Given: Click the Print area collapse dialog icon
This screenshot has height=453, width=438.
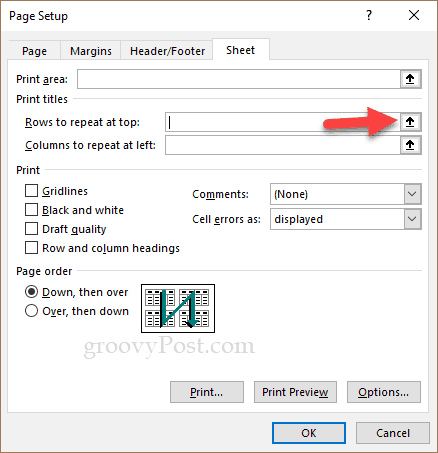Looking at the screenshot, I should (x=410, y=79).
